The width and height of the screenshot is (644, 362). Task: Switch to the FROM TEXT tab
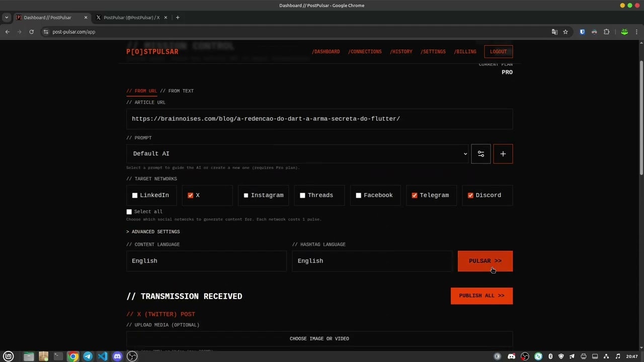(177, 91)
